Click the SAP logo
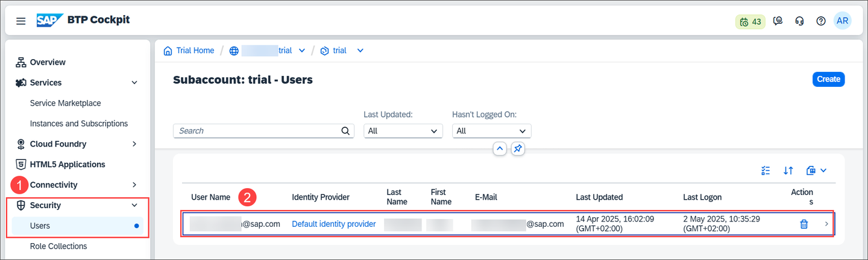Image resolution: width=868 pixels, height=260 pixels. tap(50, 21)
